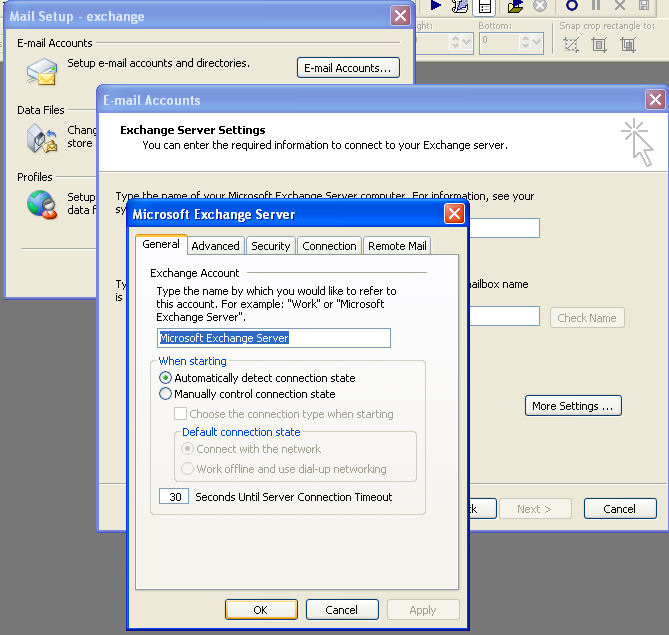This screenshot has height=635, width=669.
Task: Click the Exchange Server name field in wizard
Action: point(505,228)
